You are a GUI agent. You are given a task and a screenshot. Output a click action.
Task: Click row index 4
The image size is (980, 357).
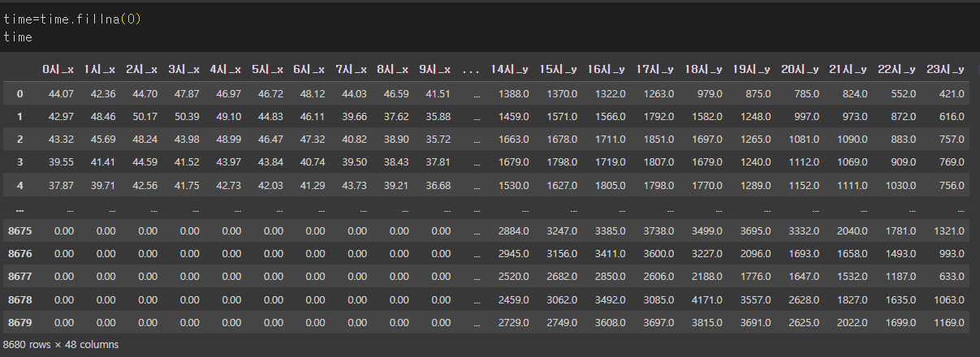pyautogui.click(x=19, y=186)
